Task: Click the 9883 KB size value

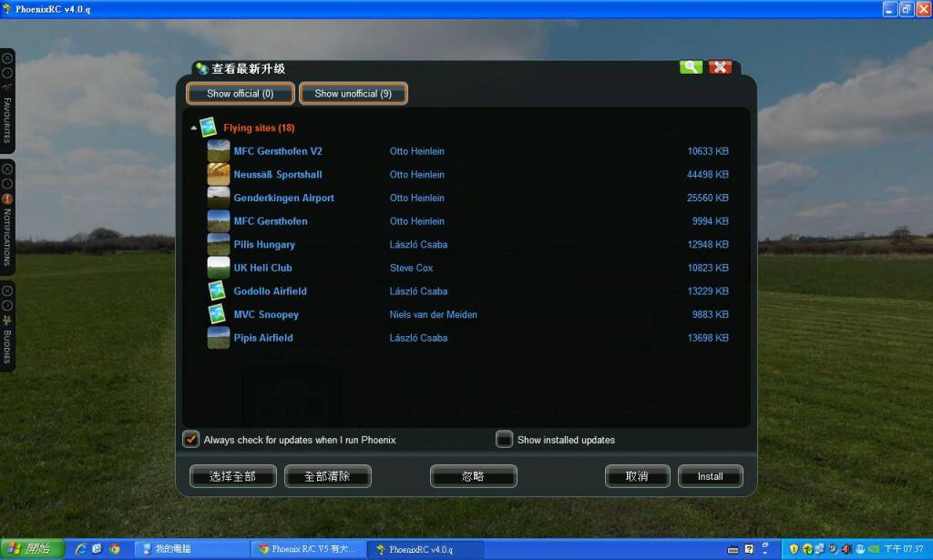Action: pyautogui.click(x=710, y=314)
